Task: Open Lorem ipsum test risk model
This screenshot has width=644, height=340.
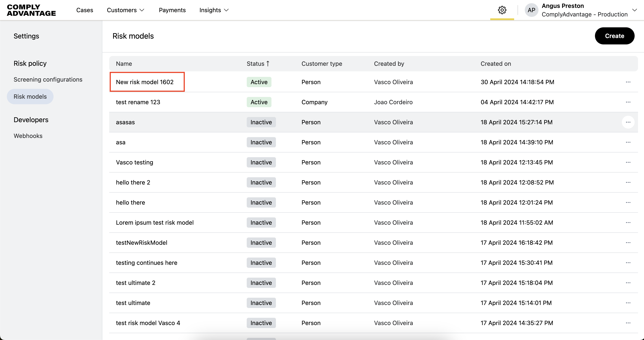Action: (x=155, y=223)
